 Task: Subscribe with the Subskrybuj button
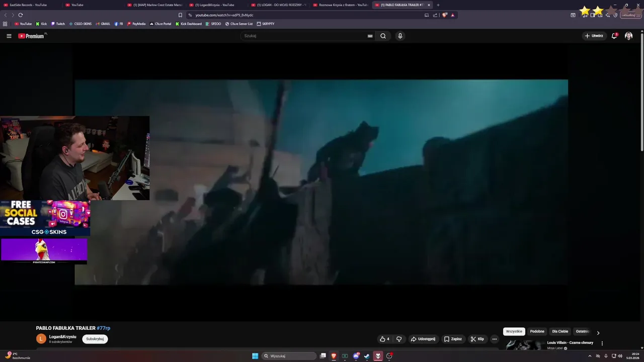(x=95, y=339)
